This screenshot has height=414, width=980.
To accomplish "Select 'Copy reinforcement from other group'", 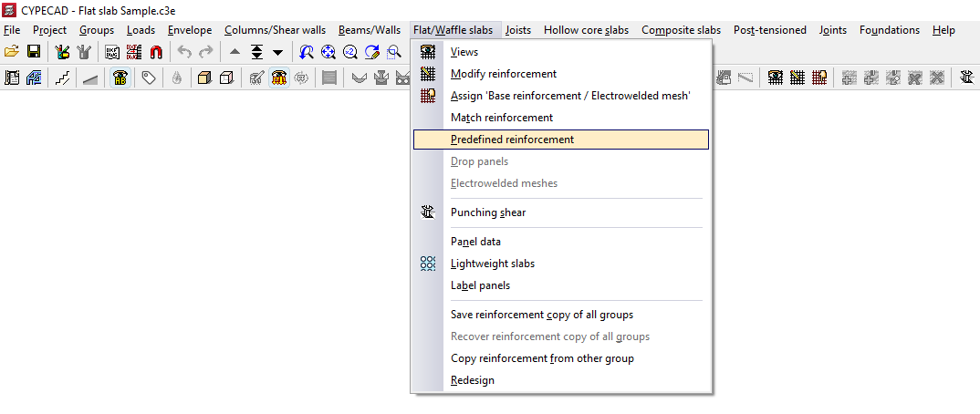I will [542, 358].
